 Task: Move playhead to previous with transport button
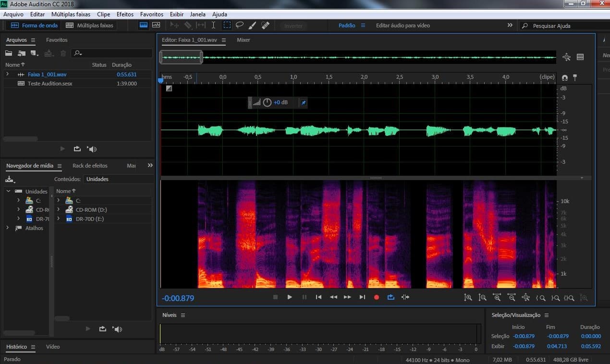click(x=318, y=297)
